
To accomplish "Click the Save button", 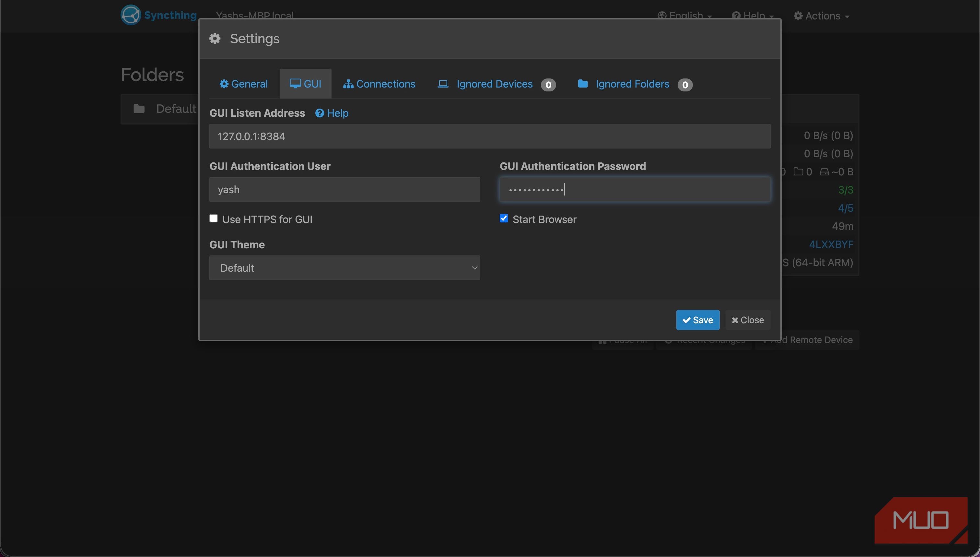I will pos(697,320).
